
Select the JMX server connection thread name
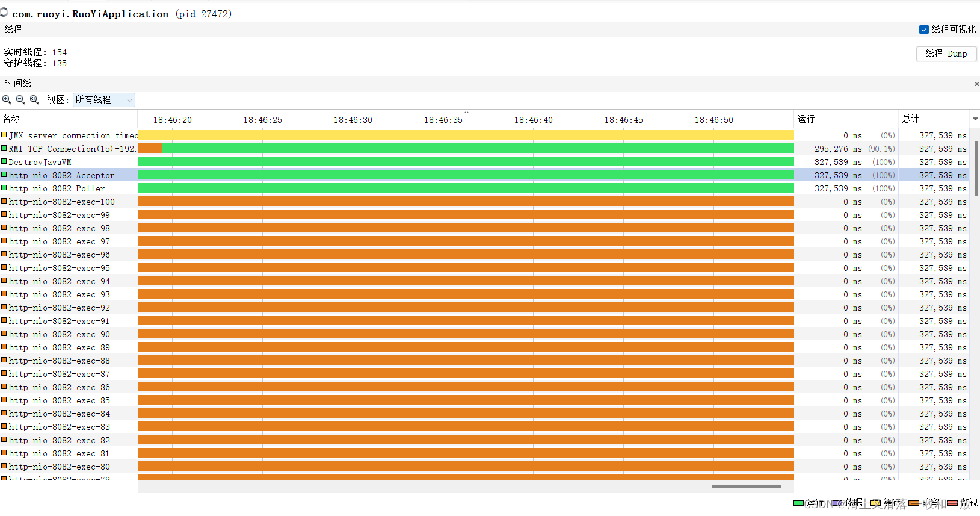[73, 135]
